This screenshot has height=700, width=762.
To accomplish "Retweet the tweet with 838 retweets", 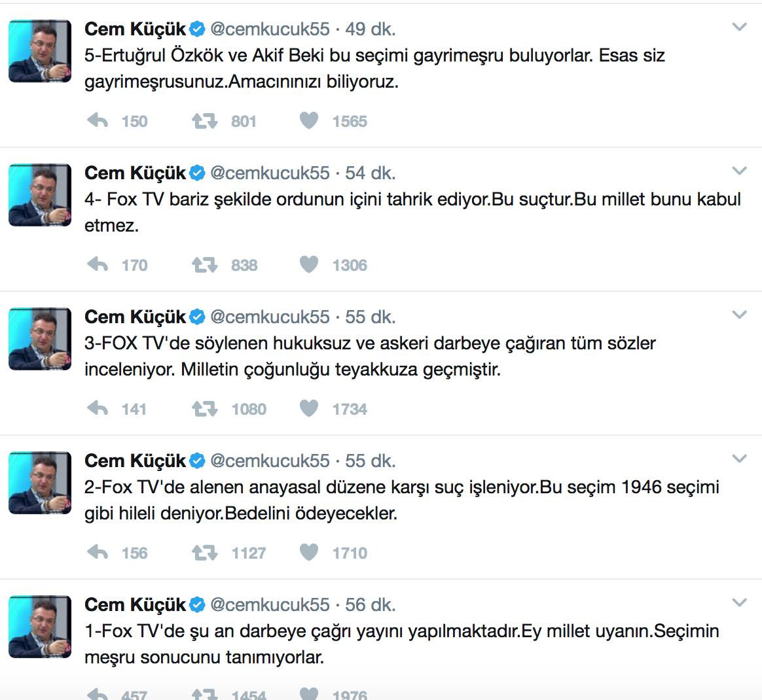I will click(x=204, y=265).
